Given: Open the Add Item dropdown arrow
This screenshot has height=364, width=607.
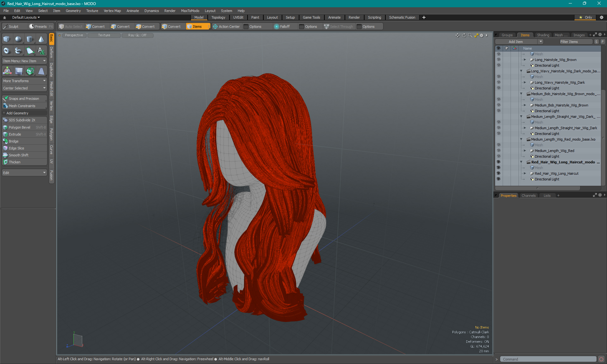Looking at the screenshot, I should click(541, 42).
